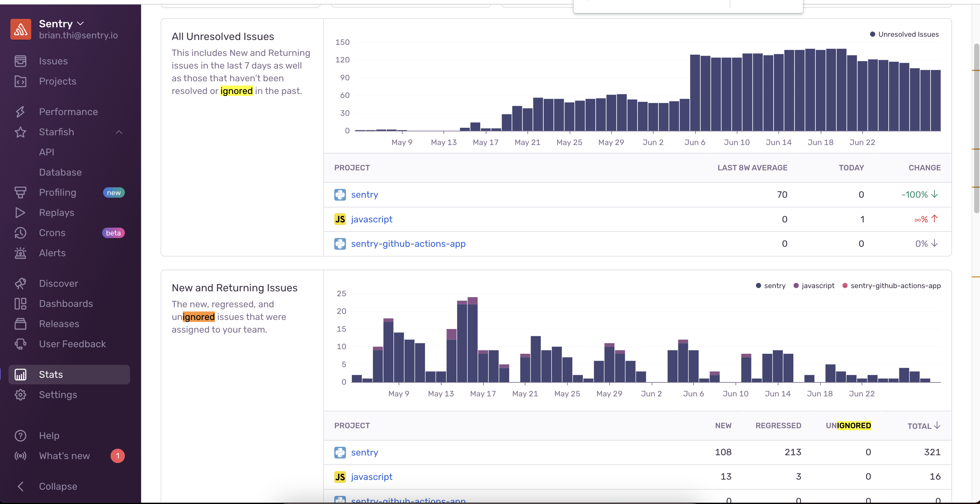Click the Settings gear icon

20,394
